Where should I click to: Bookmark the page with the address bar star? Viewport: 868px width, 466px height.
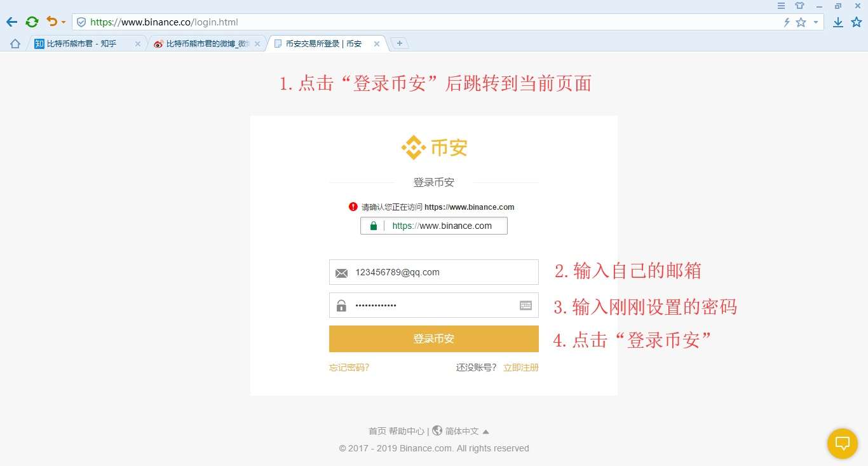pos(801,22)
